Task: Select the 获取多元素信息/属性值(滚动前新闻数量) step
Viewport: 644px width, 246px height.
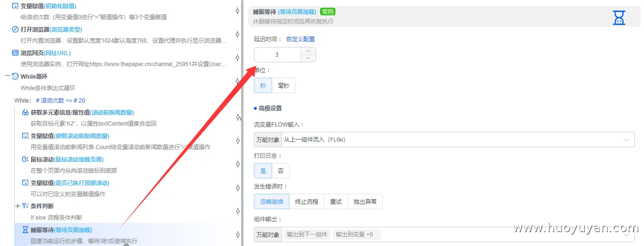Action: tap(82, 112)
